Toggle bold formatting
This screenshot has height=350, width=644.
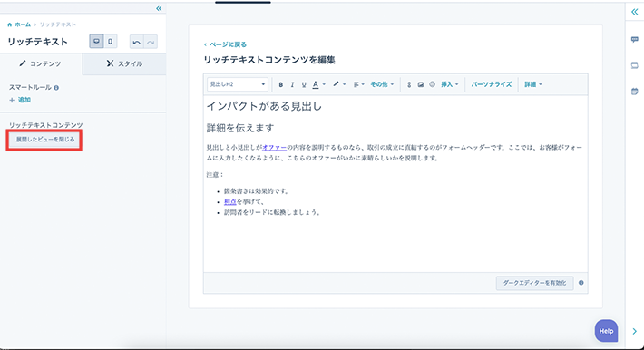pyautogui.click(x=281, y=84)
